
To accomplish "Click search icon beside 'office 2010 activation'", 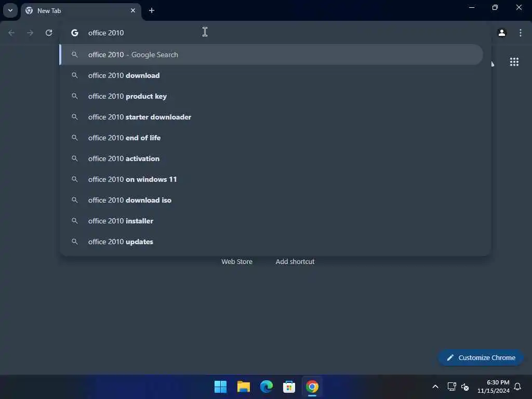I will pyautogui.click(x=75, y=158).
